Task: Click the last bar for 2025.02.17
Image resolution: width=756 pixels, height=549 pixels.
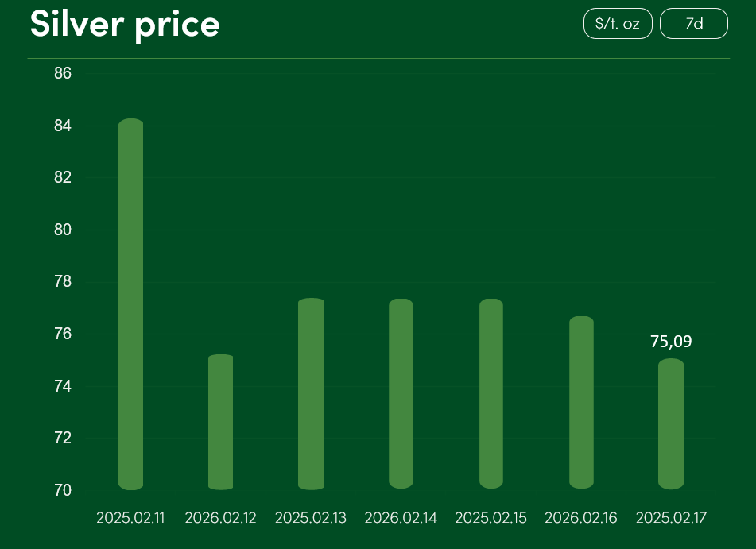Action: click(671, 423)
